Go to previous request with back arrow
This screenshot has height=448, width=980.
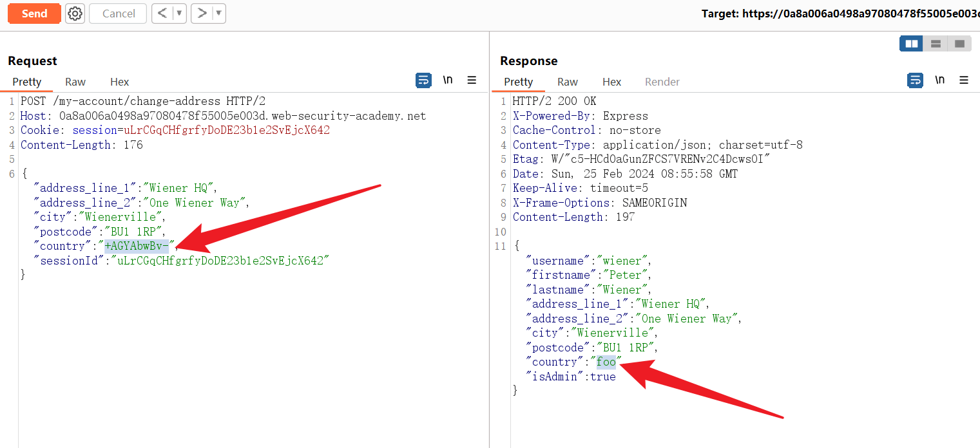(x=162, y=14)
